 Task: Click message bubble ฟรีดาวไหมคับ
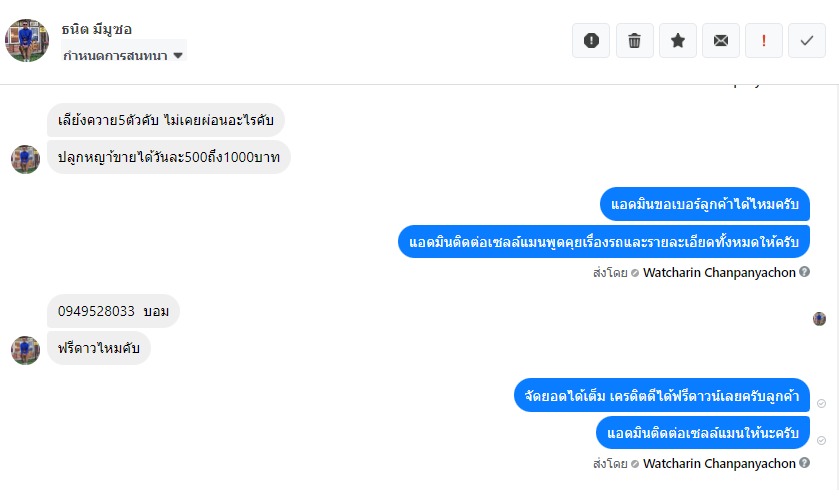[x=98, y=348]
